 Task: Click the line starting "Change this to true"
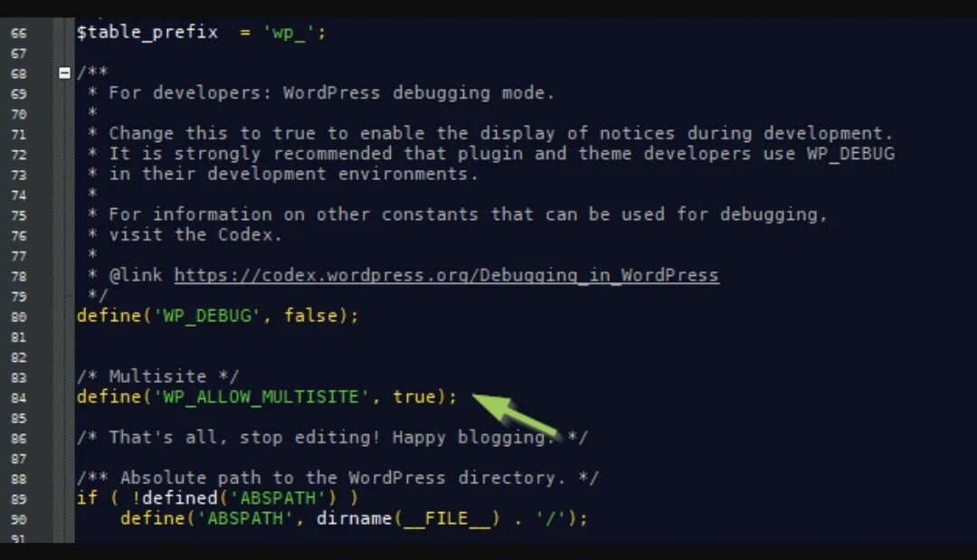500,133
